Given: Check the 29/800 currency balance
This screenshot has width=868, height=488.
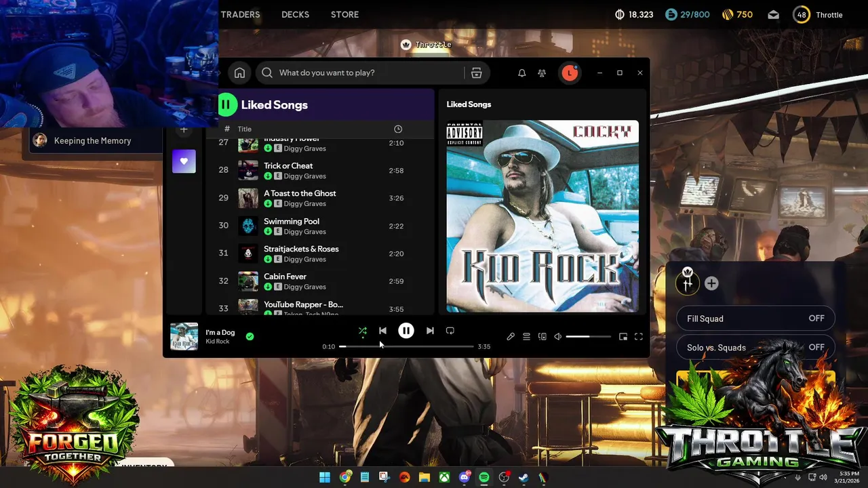Looking at the screenshot, I should (687, 15).
